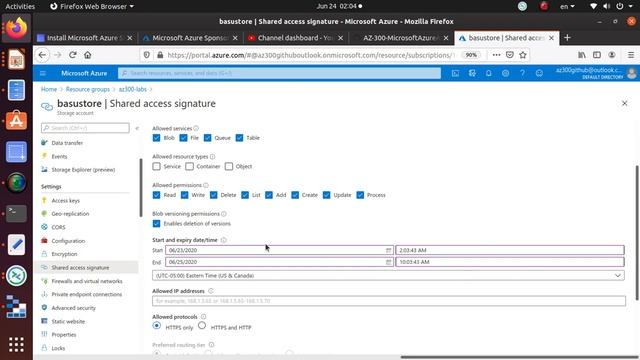This screenshot has height=360, width=640.
Task: Check the Service resource type
Action: coord(156,167)
